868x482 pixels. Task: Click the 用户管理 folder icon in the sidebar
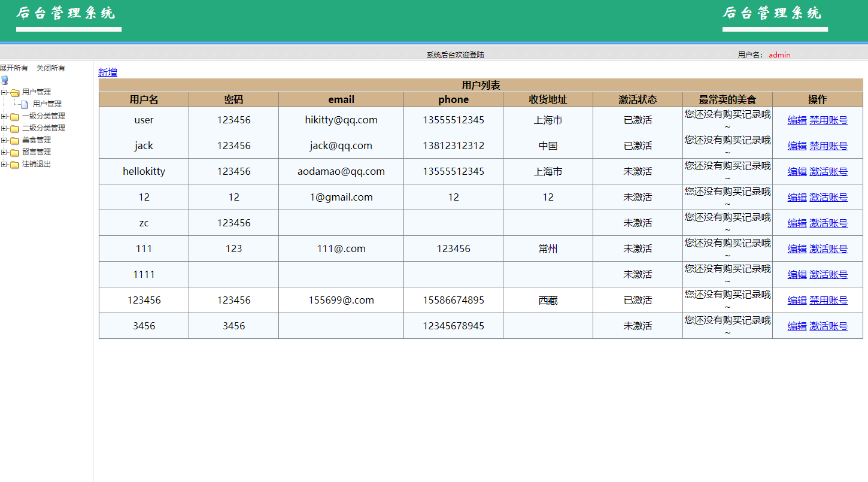(x=14, y=92)
